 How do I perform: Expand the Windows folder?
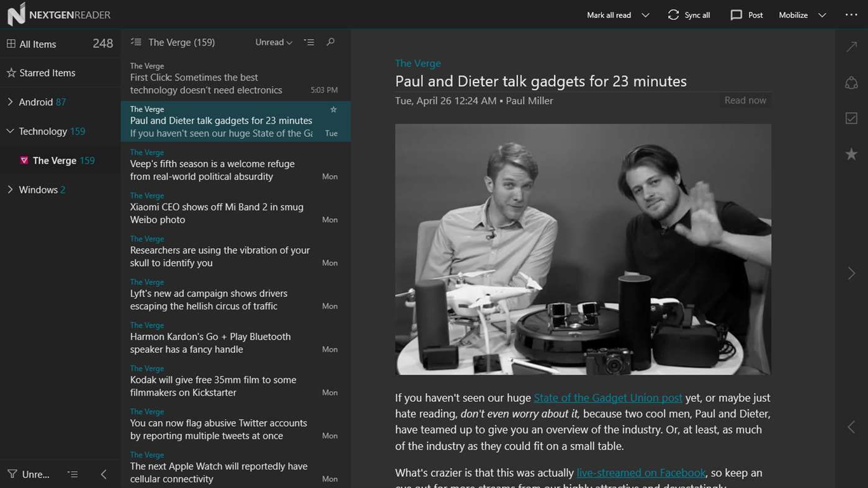click(x=10, y=190)
